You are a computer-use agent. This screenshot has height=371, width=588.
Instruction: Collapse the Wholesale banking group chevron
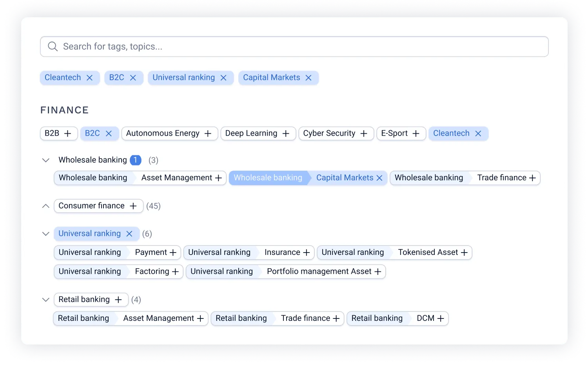(46, 160)
